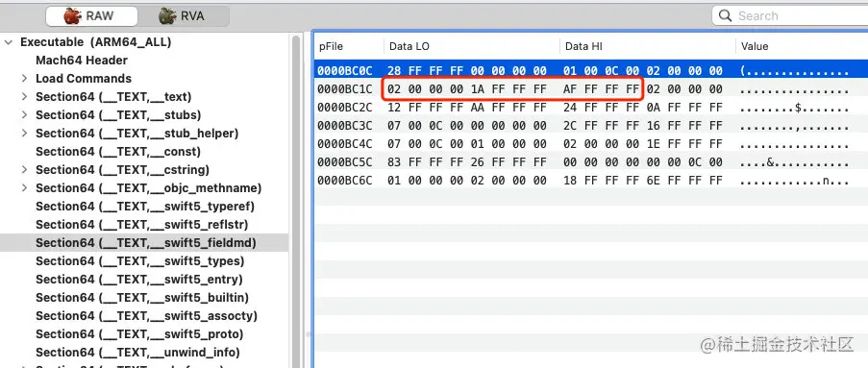Select hex row at offset 0000BC4C
Screen dimensions: 868x368
[591, 144]
